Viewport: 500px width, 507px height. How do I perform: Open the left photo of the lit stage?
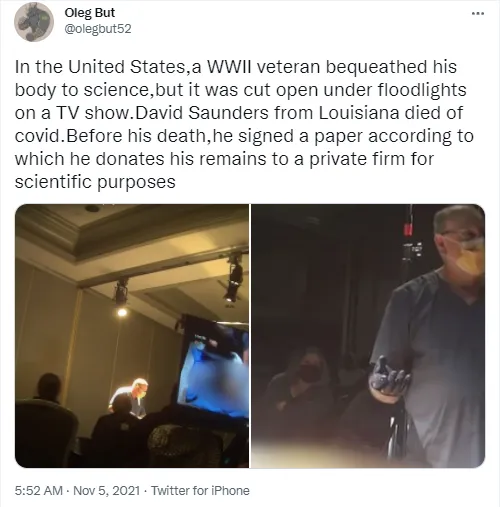(132, 336)
